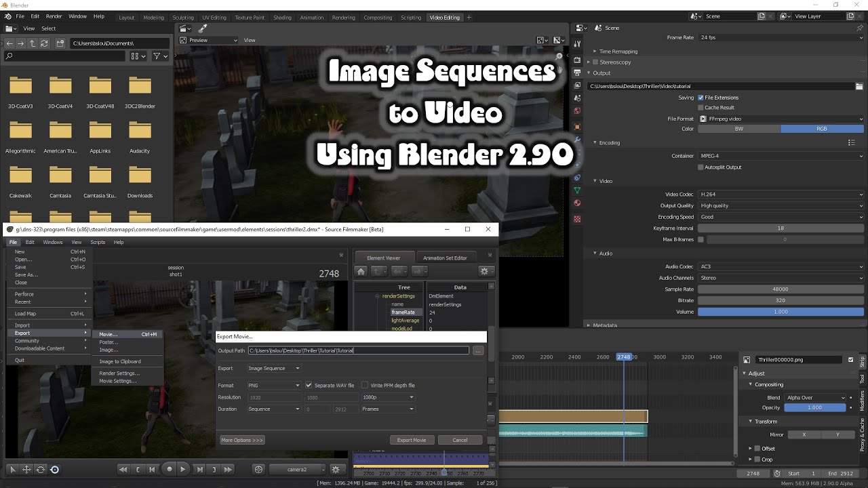The image size is (868, 488).
Task: Toggle Separate WAV file checkbox
Action: tap(309, 386)
